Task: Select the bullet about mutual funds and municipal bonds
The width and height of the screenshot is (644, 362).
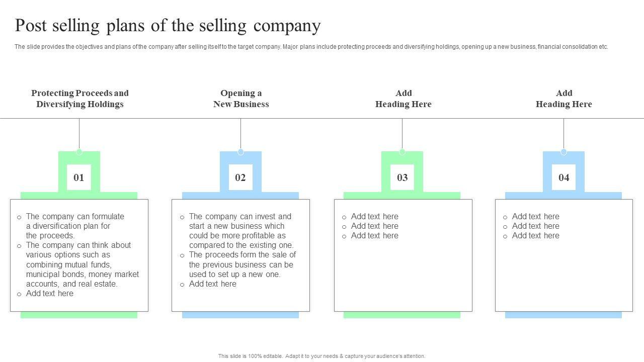Action: (x=82, y=264)
